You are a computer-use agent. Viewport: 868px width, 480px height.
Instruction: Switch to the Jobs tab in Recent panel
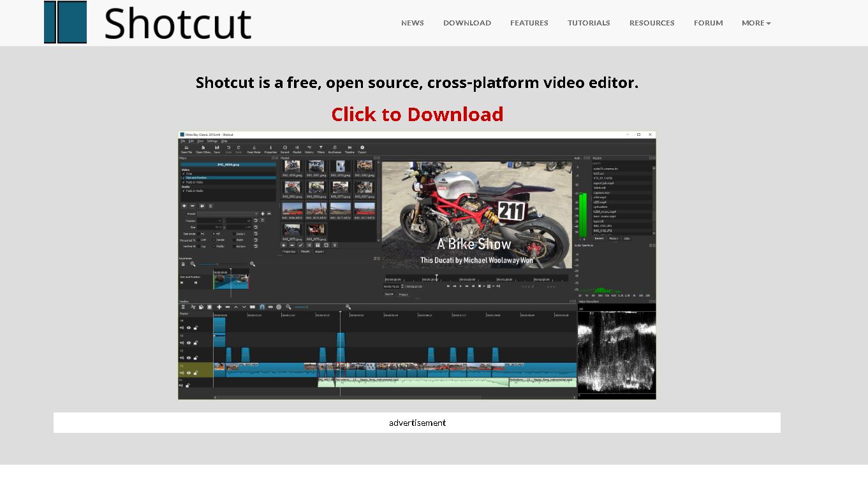click(627, 238)
